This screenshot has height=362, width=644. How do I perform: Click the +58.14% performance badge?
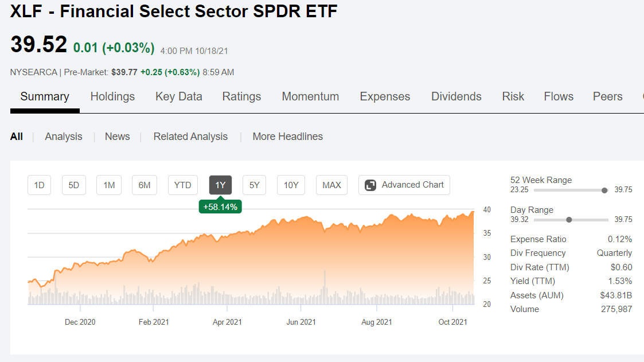click(221, 207)
